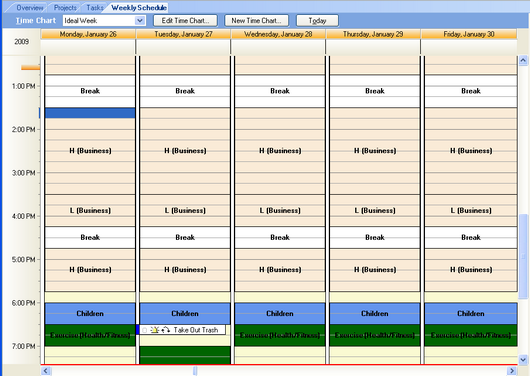The height and width of the screenshot is (376, 530).
Task: Click the Edit Time Chart... button
Action: 185,21
